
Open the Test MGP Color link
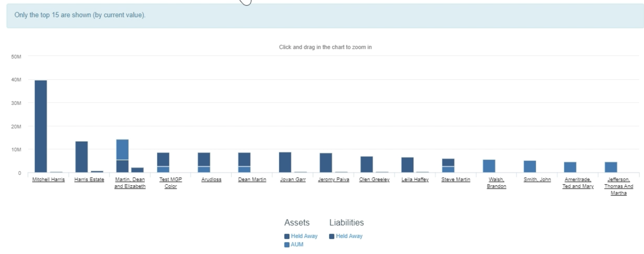pyautogui.click(x=171, y=183)
